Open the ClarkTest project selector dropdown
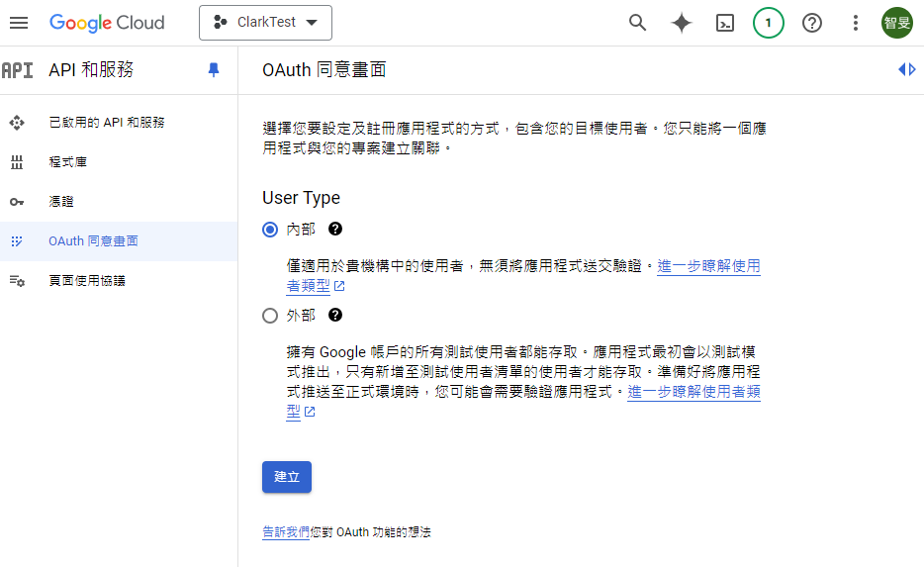 pyautogui.click(x=265, y=23)
